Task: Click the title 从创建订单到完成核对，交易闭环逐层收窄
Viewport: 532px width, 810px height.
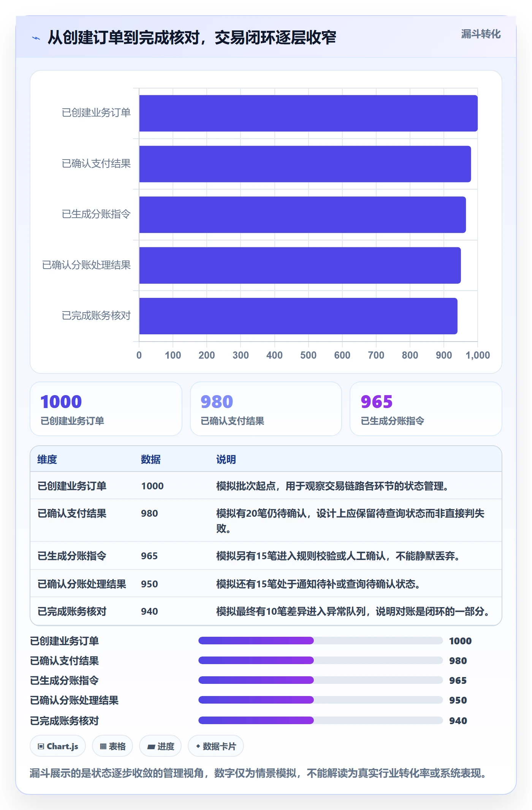Action: (x=192, y=38)
